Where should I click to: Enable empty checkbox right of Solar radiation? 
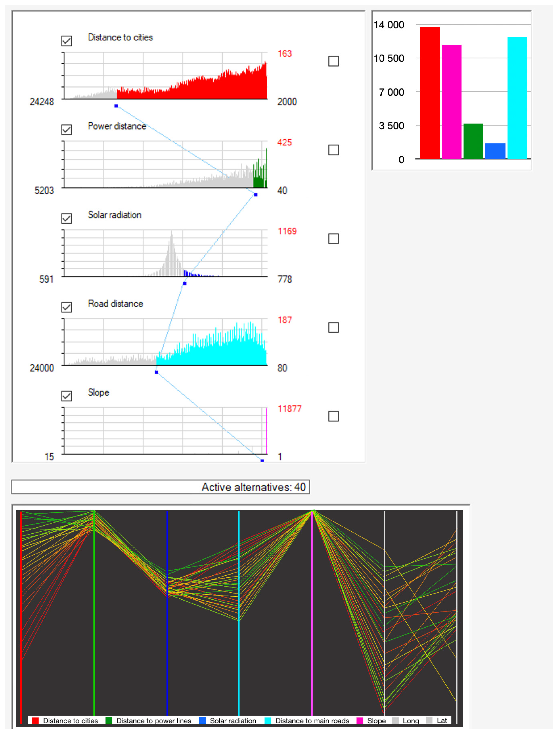[x=334, y=239]
